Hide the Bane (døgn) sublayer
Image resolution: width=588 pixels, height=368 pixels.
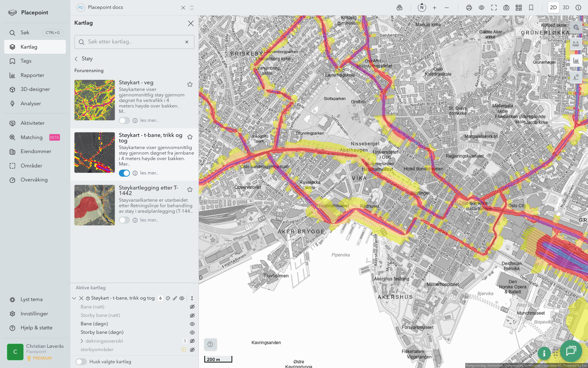[192, 324]
